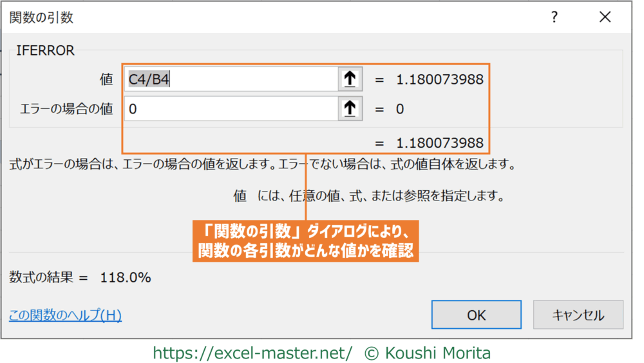Viewport: 644px width, 363px height.
Task: Click the 関数の引数 dialog title text
Action: coord(42,18)
